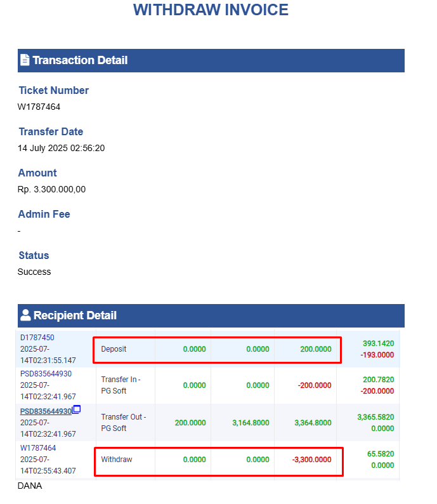Click 200.0000 in the Transfer Out row

(x=190, y=423)
